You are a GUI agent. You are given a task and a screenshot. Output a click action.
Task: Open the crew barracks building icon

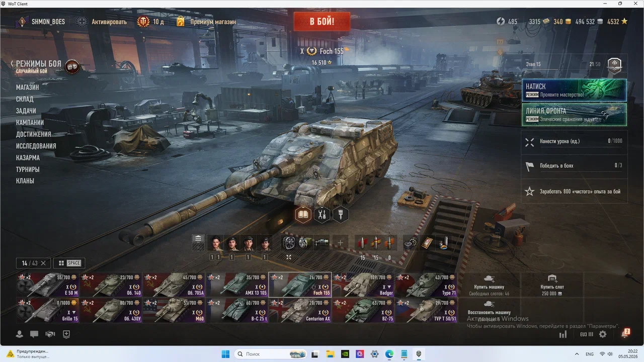tap(198, 243)
